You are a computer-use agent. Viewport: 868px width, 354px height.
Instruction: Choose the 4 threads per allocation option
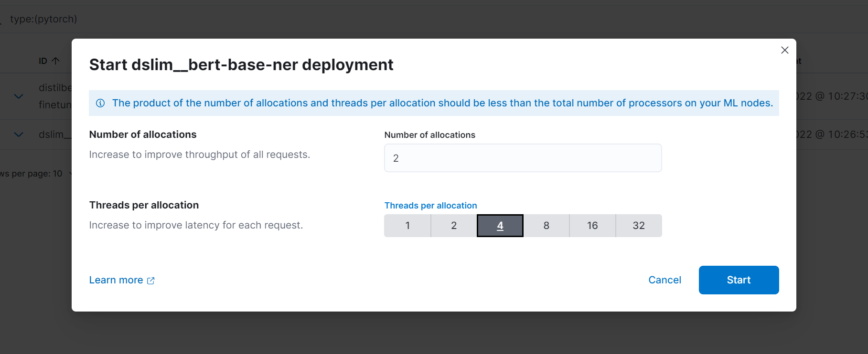coord(500,226)
